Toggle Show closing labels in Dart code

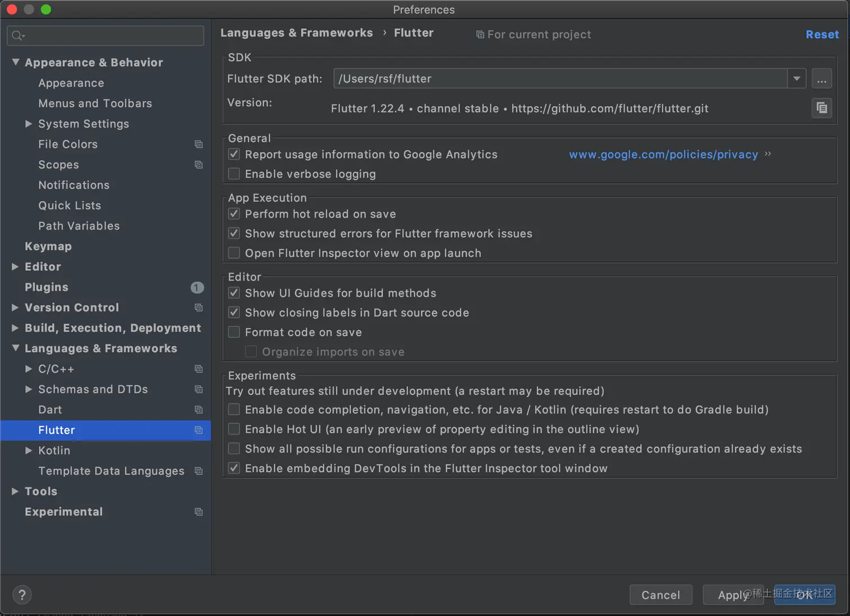[x=234, y=312]
